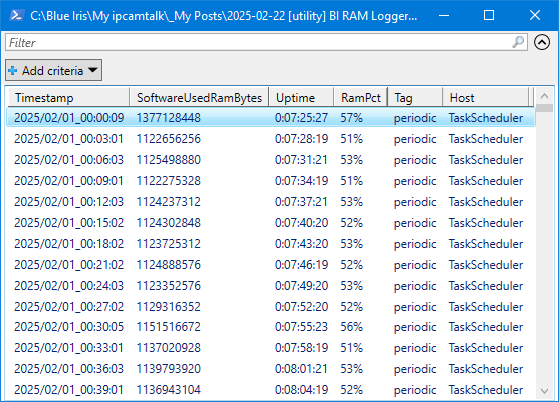Click RAM bytes value 1122275328
Screen dimensions: 559x402
[169, 181]
